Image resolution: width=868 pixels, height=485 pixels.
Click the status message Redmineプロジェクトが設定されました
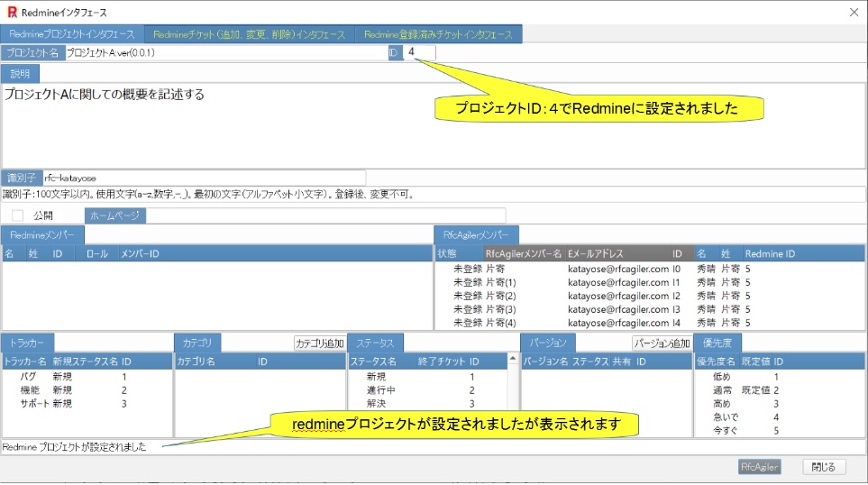74,447
